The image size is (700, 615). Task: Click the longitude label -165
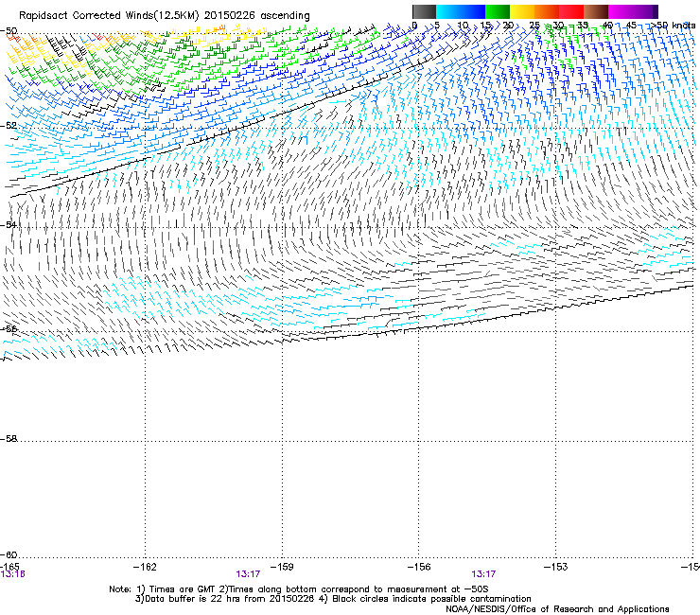click(x=9, y=567)
